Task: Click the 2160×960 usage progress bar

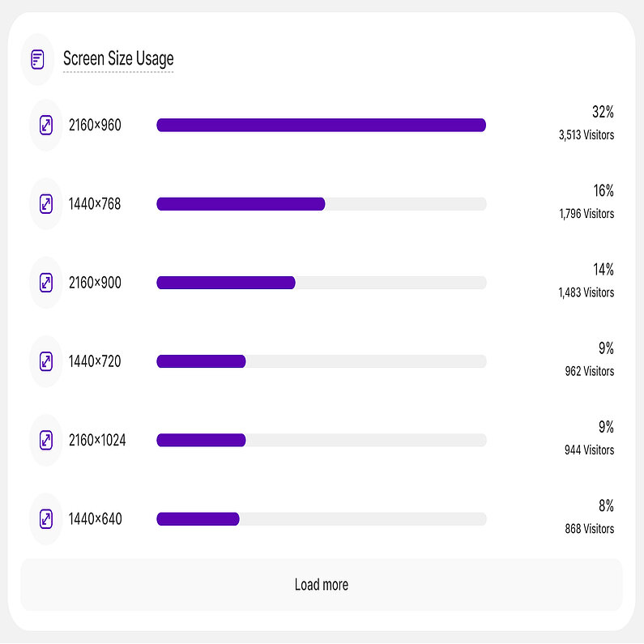Action: pyautogui.click(x=321, y=125)
